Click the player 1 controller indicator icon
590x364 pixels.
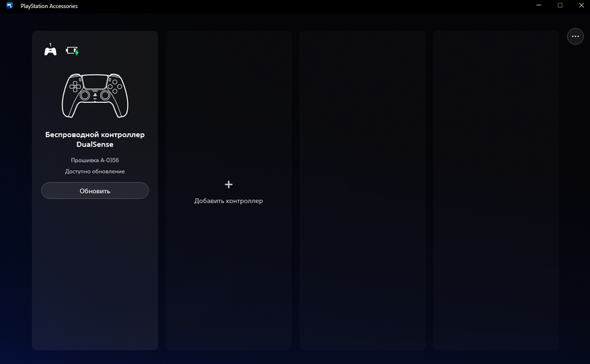click(50, 50)
